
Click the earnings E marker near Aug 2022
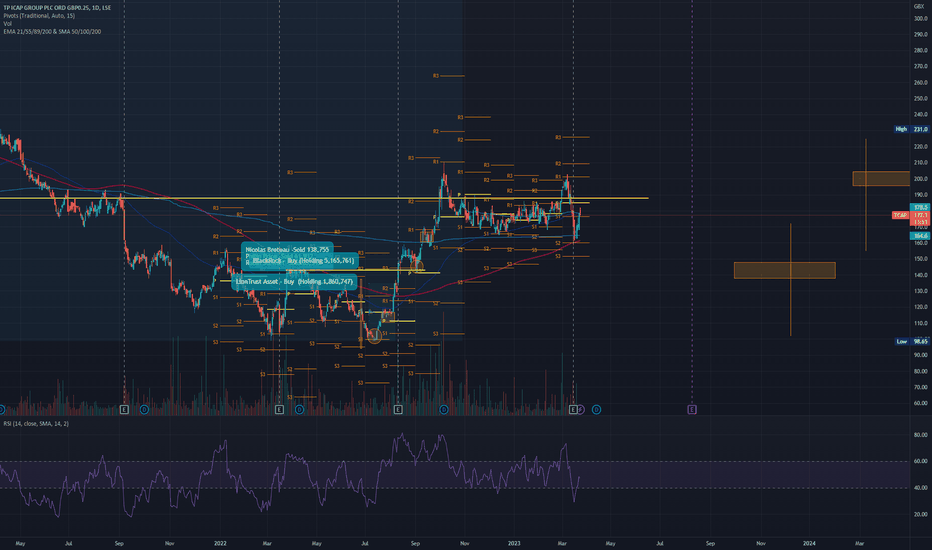pyautogui.click(x=398, y=410)
